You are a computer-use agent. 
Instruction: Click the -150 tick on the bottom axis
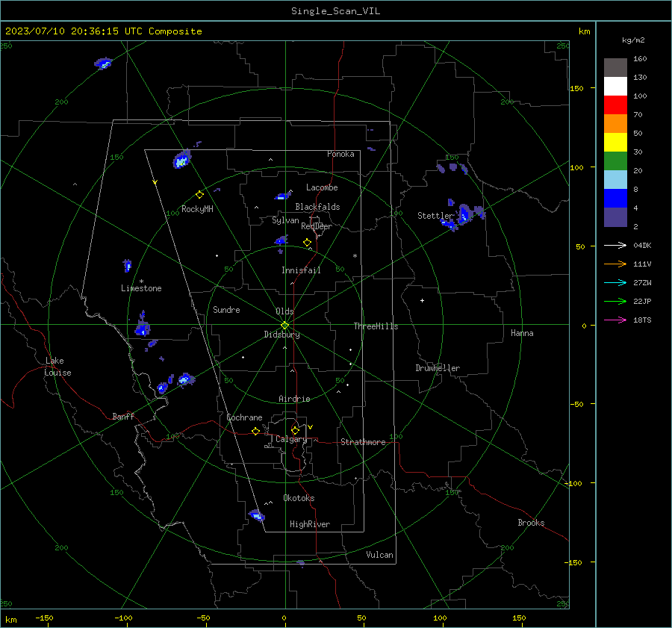44,618
